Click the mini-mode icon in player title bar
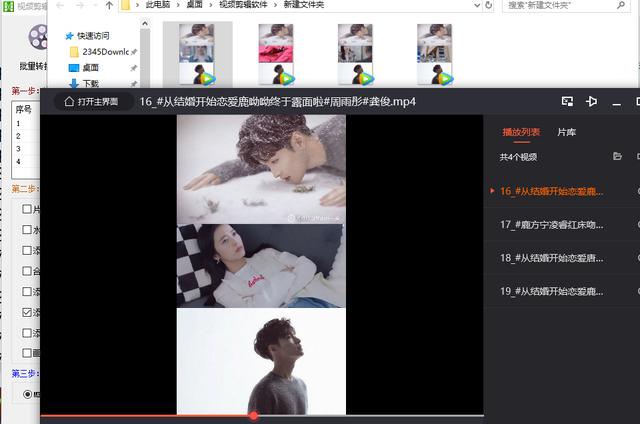The height and width of the screenshot is (424, 640). click(x=567, y=101)
